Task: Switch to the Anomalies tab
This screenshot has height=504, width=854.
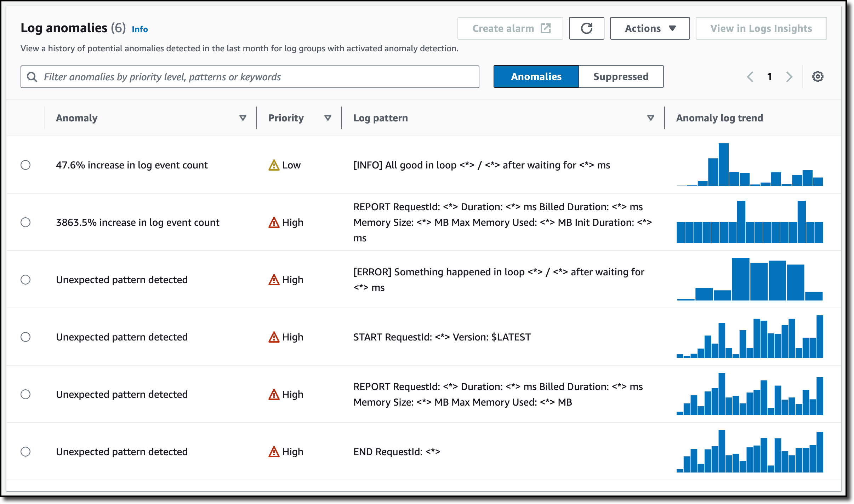Action: click(x=536, y=77)
